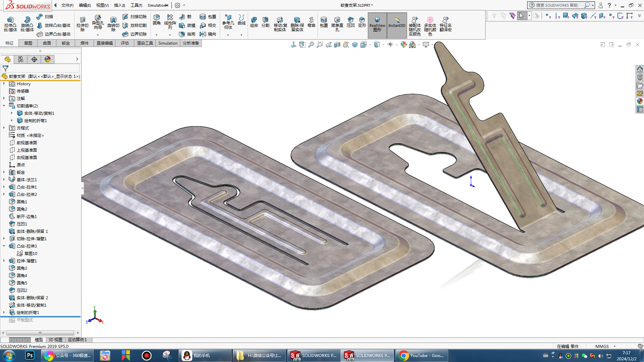Collapse the 凸台-拉伸3 feature node
The image size is (644, 362).
tap(4, 246)
